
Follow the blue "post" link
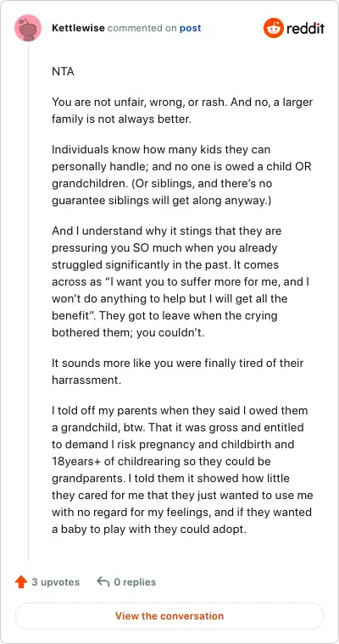coord(190,28)
